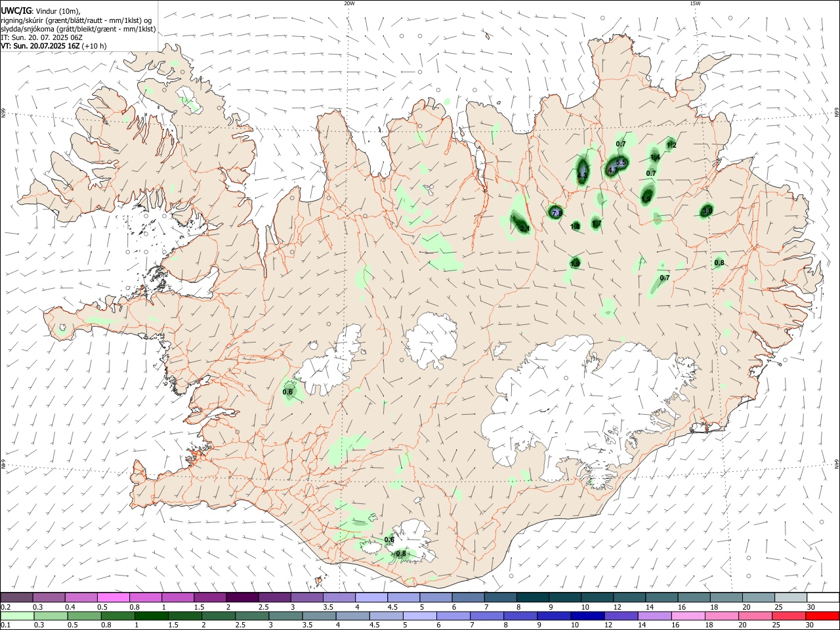840x630 pixels.
Task: Select the 4.3 rainfall value on the map
Action: pyautogui.click(x=582, y=174)
